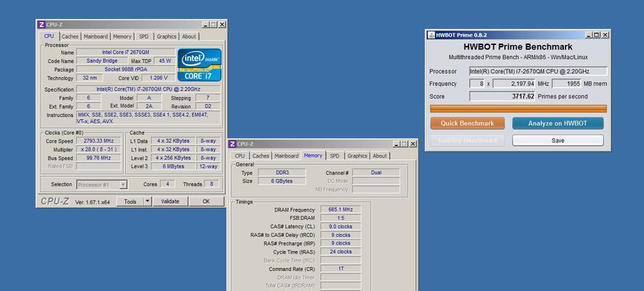This screenshot has height=291, width=644.
Task: Click the Code Name value Sandy Bridge
Action: point(103,60)
